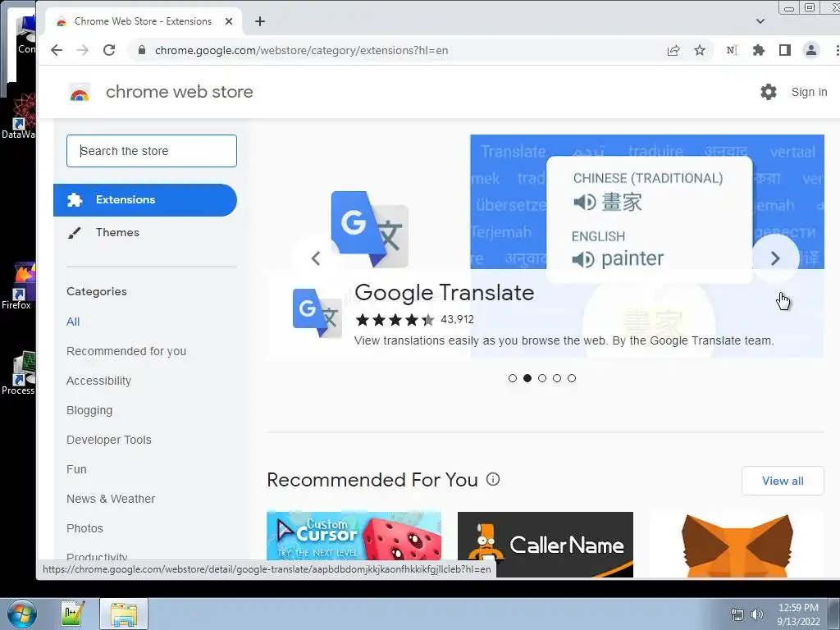This screenshot has height=630, width=840.
Task: Open the Notepad++ taskbar icon
Action: [73, 614]
